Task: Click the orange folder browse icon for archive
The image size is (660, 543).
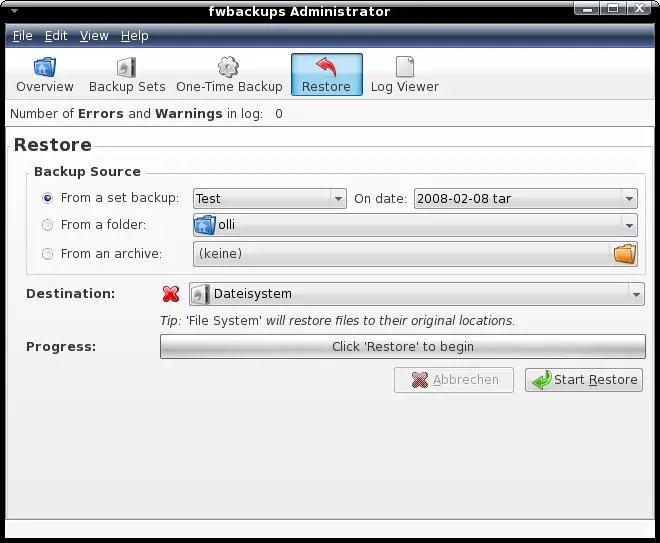Action: point(625,254)
